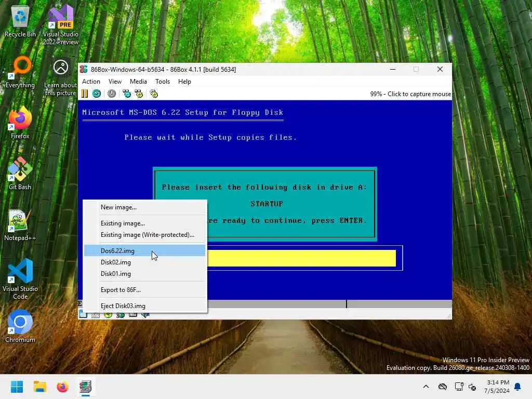Screen dimensions: 532x399
Task: Click the 86Box title bar app icon
Action: [84, 69]
